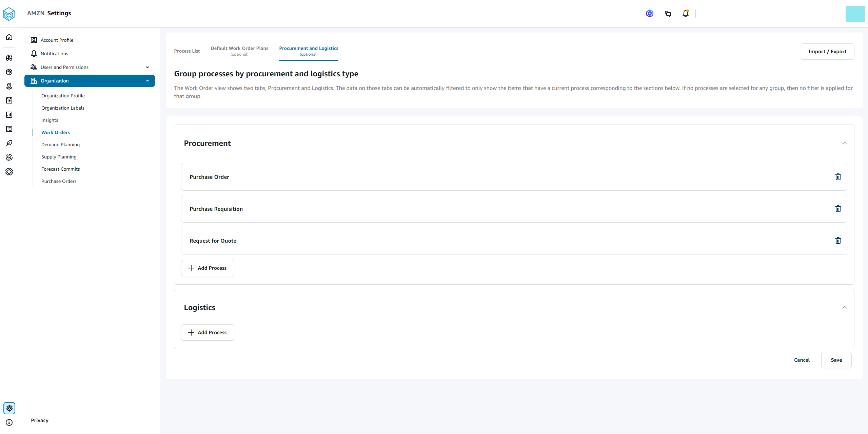Switch to the Process List tab
This screenshot has height=434, width=868.
point(187,51)
